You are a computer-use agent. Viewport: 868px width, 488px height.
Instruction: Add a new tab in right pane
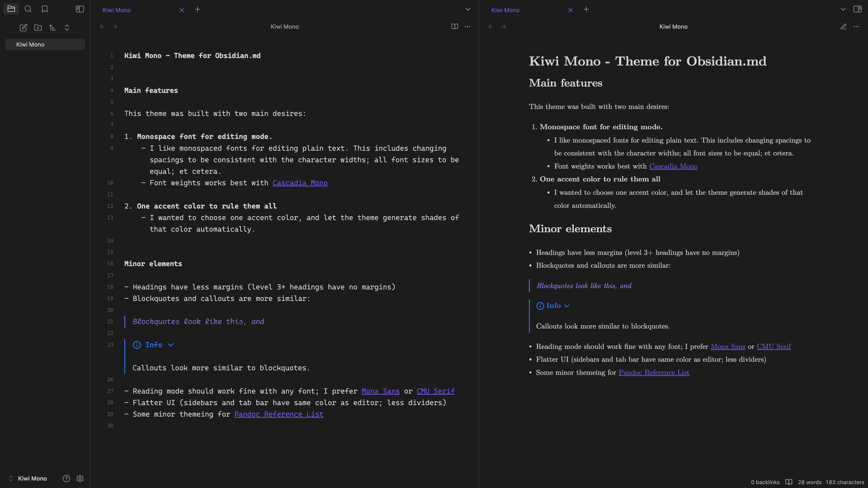(586, 9)
